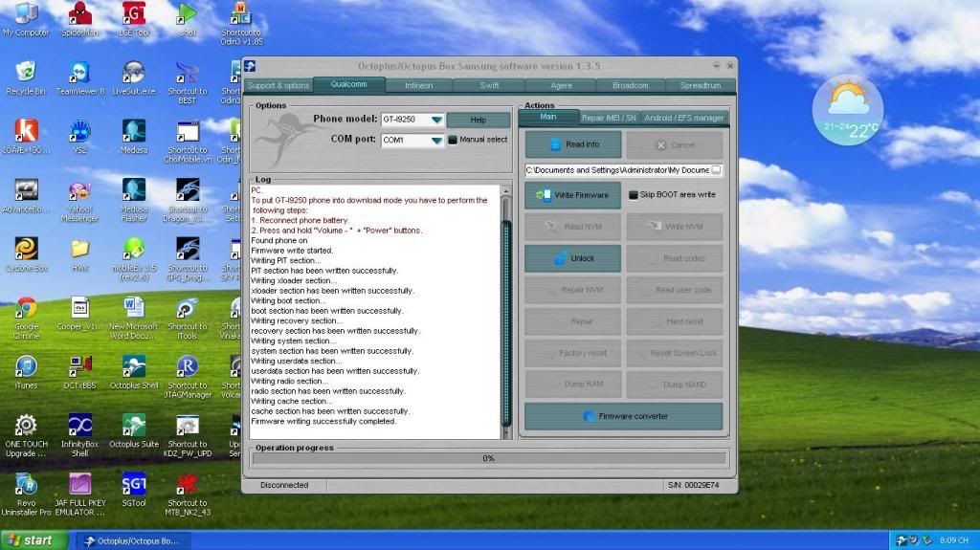Open JAF FULL PKEY EMULATOR icon

[80, 495]
